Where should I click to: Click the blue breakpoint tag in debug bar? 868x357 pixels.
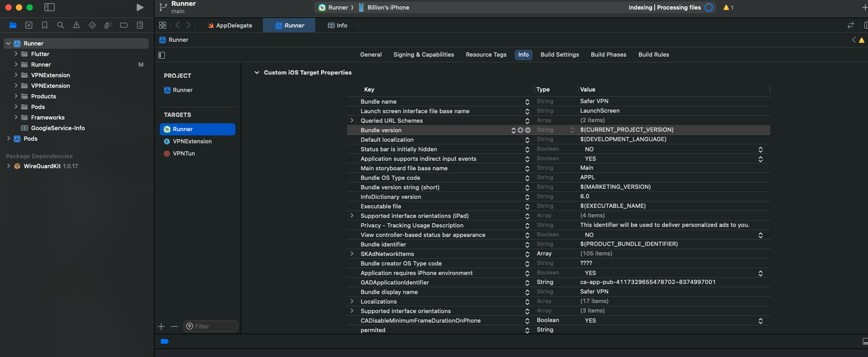(165, 342)
